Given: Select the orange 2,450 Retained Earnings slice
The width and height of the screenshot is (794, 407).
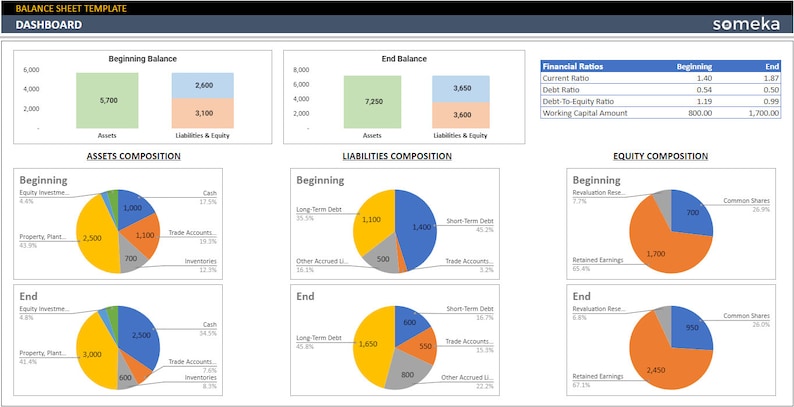Looking at the screenshot, I should tap(656, 370).
